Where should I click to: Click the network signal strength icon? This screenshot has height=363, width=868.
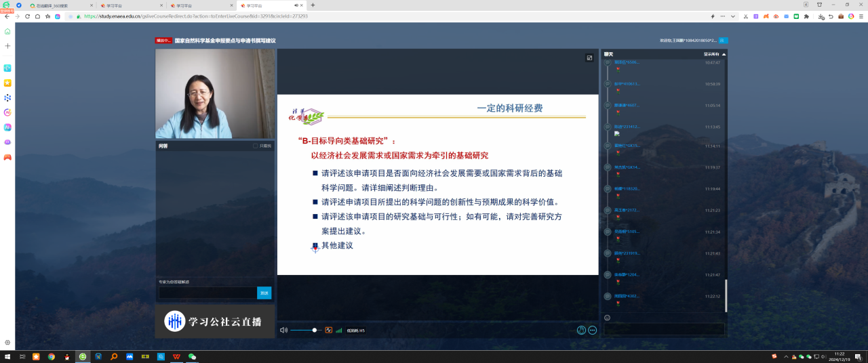click(x=339, y=330)
